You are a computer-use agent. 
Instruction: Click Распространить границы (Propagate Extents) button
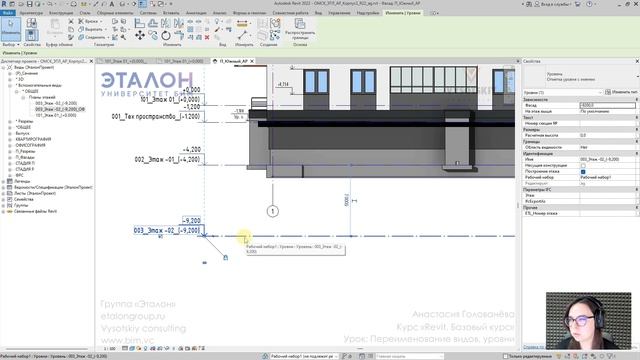[x=300, y=29]
